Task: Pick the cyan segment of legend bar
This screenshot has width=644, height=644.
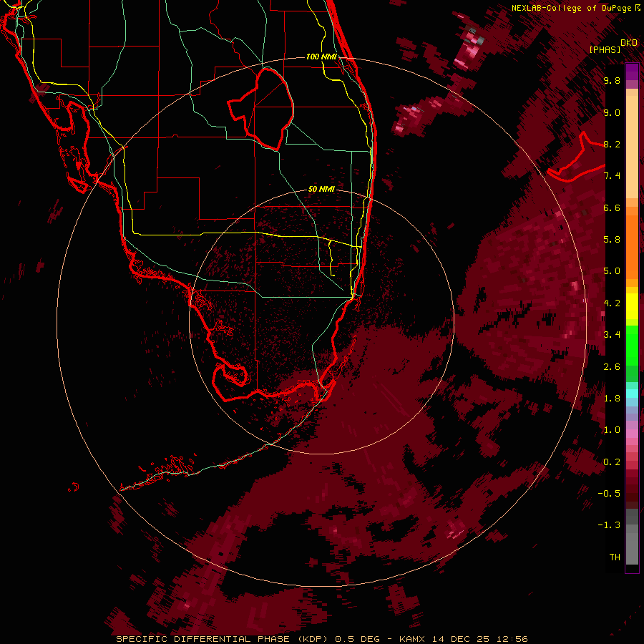Action: tap(632, 394)
